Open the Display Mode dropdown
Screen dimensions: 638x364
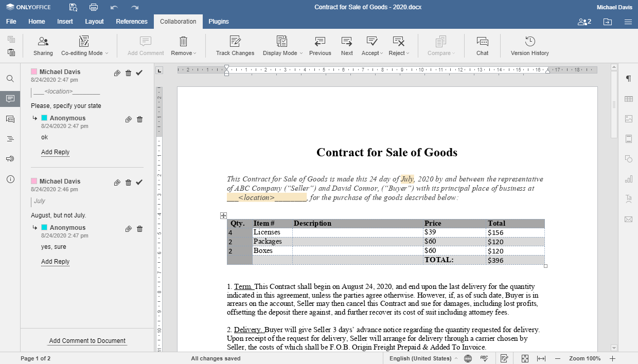(x=282, y=46)
